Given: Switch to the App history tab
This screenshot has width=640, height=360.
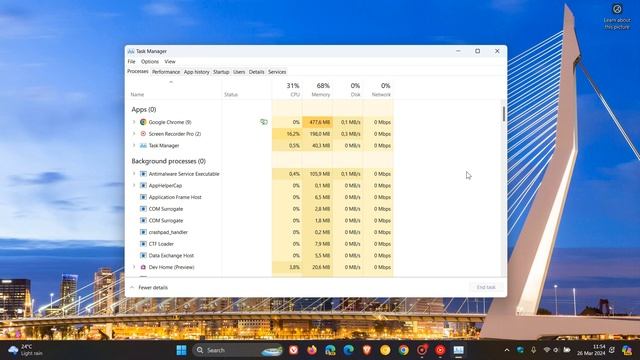Looking at the screenshot, I should click(196, 72).
